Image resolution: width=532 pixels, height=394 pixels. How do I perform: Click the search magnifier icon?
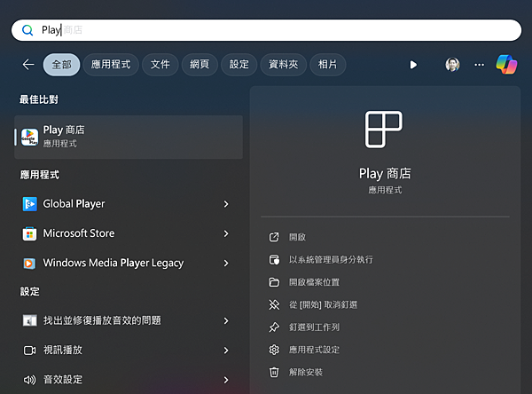27,30
